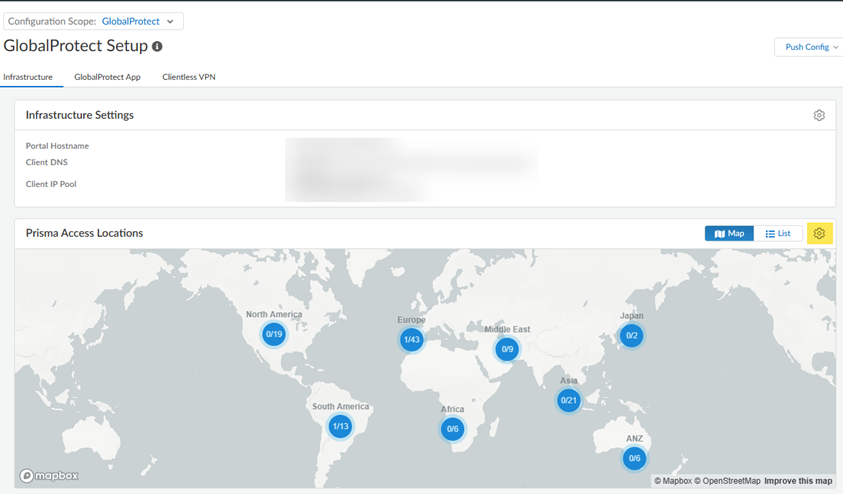This screenshot has width=843, height=495.
Task: Open Prisma Access Locations settings gear
Action: click(x=819, y=233)
